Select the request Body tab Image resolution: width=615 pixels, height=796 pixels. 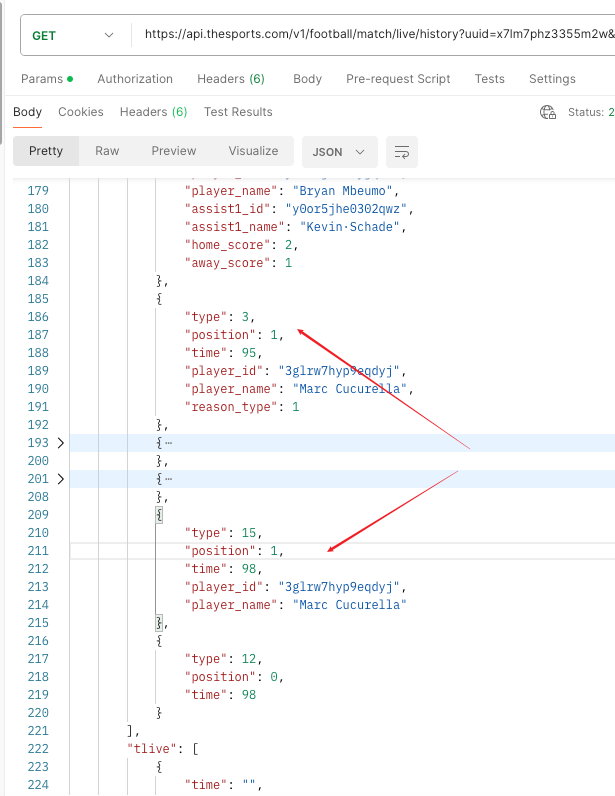click(x=307, y=79)
